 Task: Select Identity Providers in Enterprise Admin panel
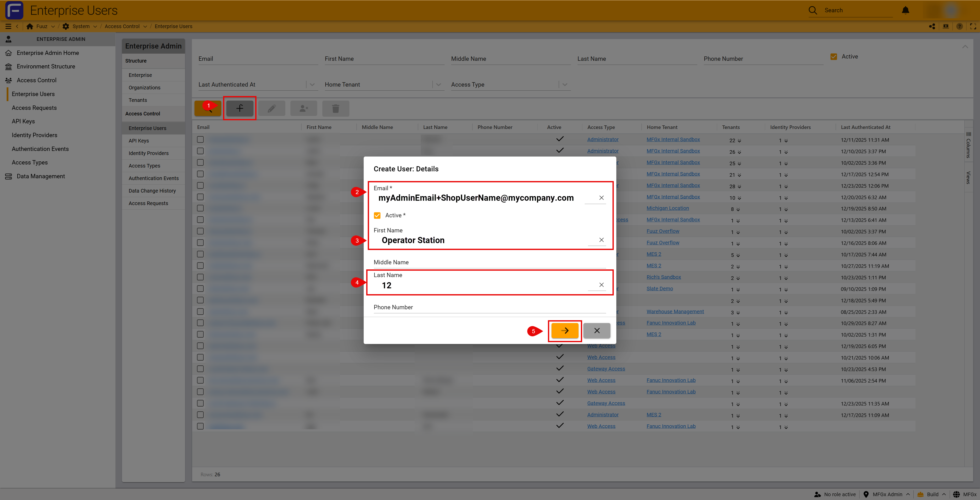pos(148,153)
